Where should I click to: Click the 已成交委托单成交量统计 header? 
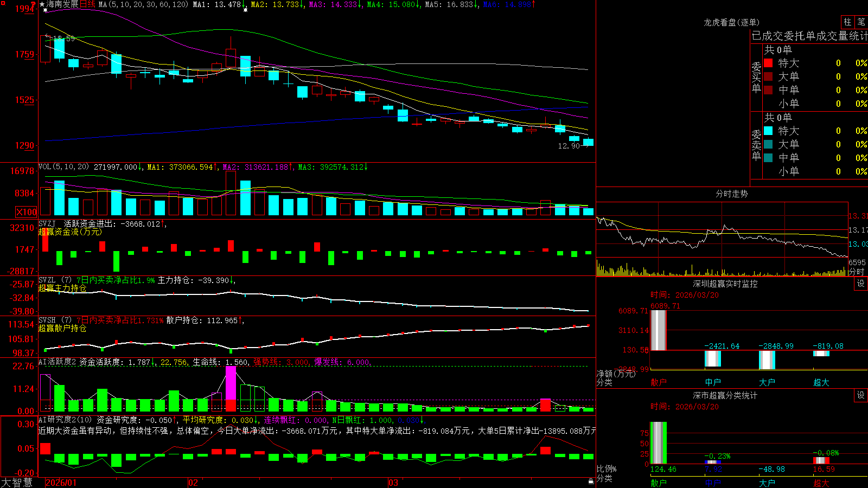pyautogui.click(x=809, y=36)
